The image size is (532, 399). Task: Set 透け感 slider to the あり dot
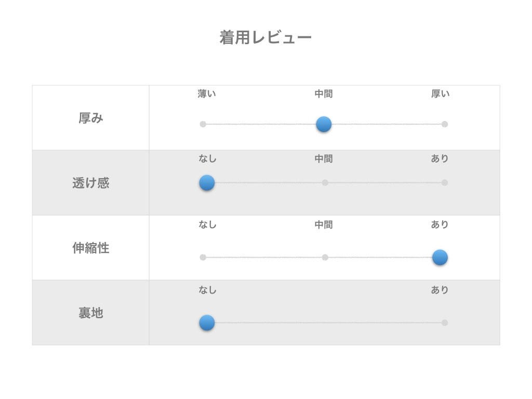(445, 183)
